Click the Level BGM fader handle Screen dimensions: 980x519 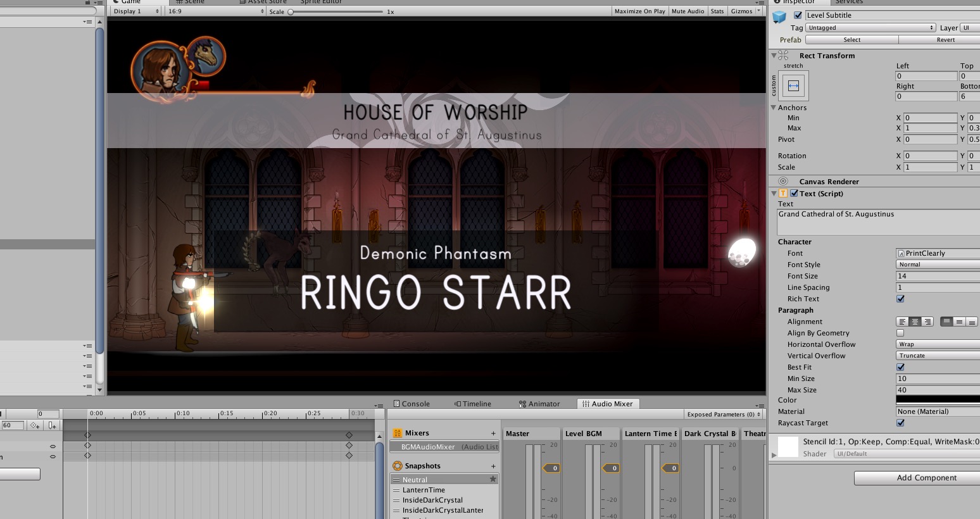pos(611,468)
